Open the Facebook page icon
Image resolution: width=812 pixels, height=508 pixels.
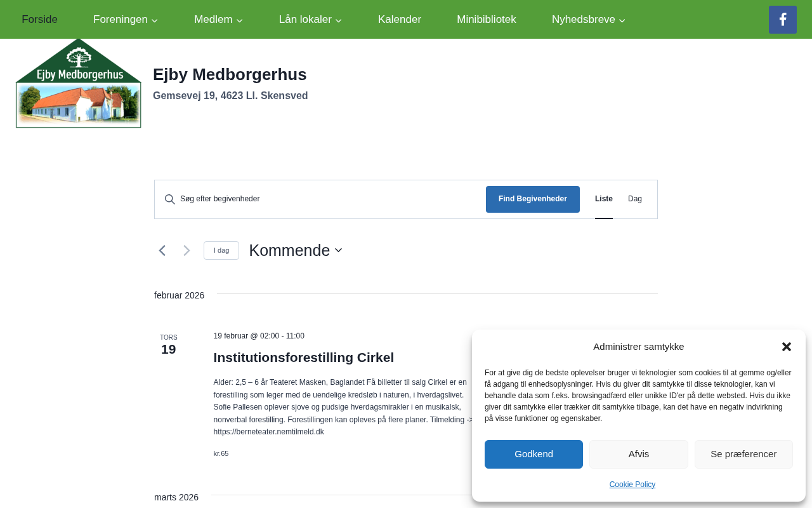(x=782, y=20)
